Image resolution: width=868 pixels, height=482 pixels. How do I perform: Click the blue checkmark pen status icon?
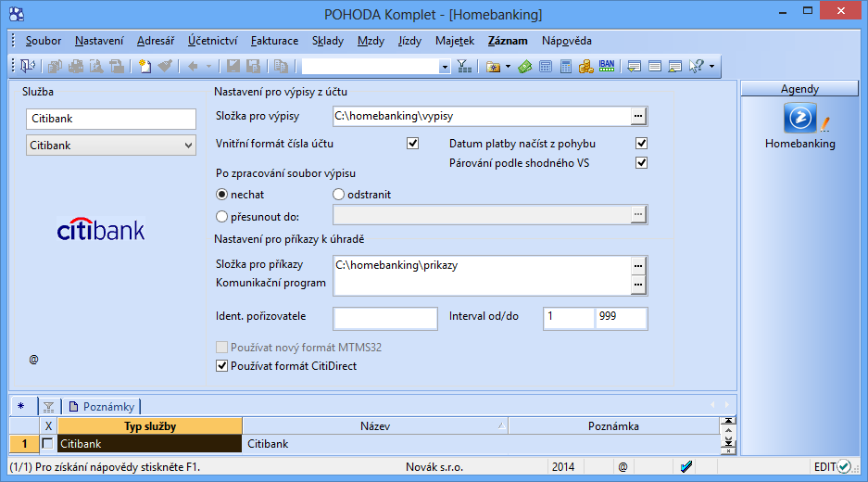[x=686, y=467]
